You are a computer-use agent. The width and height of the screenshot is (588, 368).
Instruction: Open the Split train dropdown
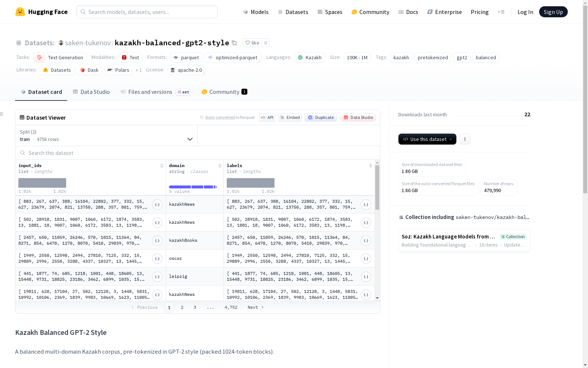point(107,135)
